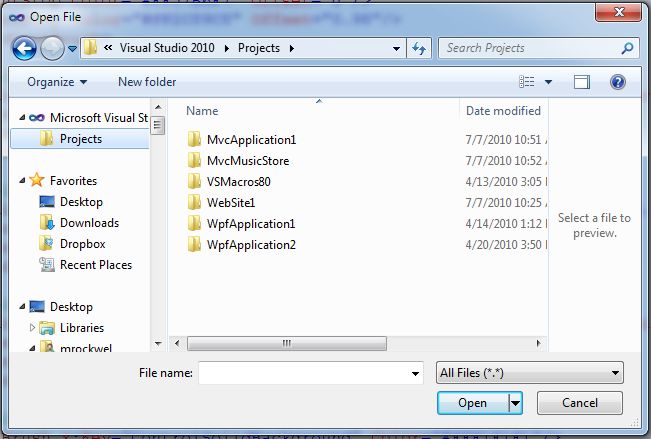Select Visual Studio 2010 in the address path
The image size is (651, 439).
point(167,48)
